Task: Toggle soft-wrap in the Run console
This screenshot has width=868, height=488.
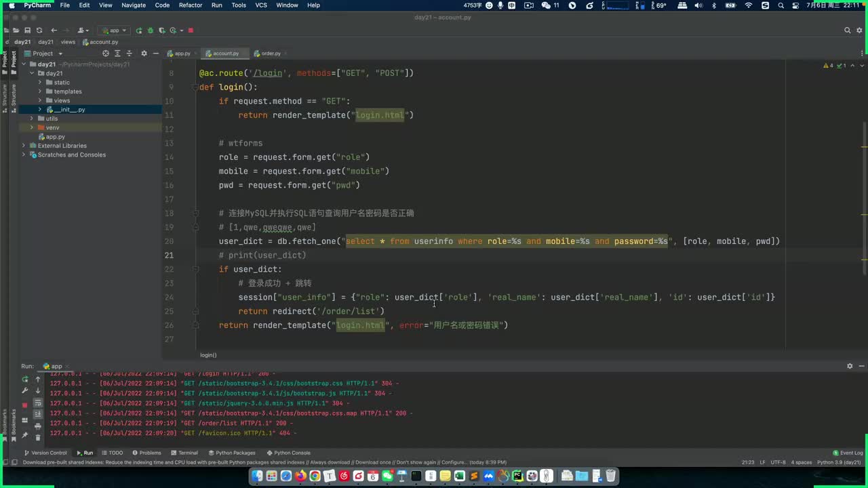Action: (x=38, y=403)
